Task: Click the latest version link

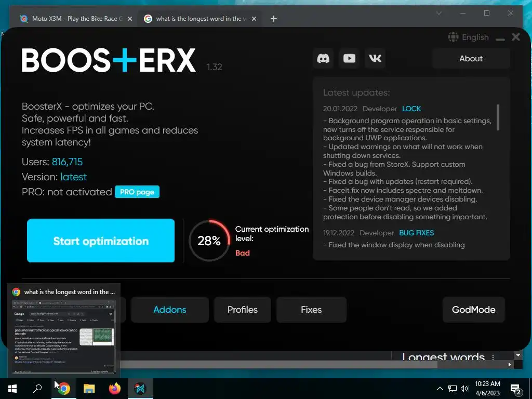Action: [74, 177]
